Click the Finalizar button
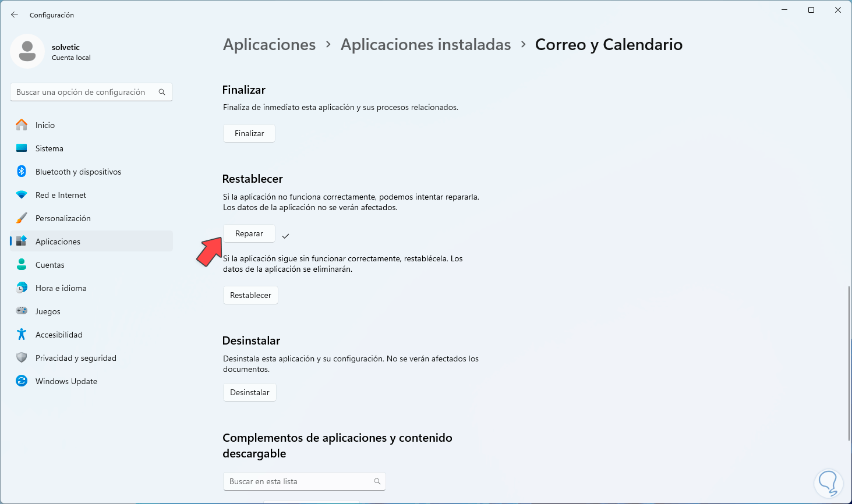This screenshot has height=504, width=852. [x=249, y=133]
